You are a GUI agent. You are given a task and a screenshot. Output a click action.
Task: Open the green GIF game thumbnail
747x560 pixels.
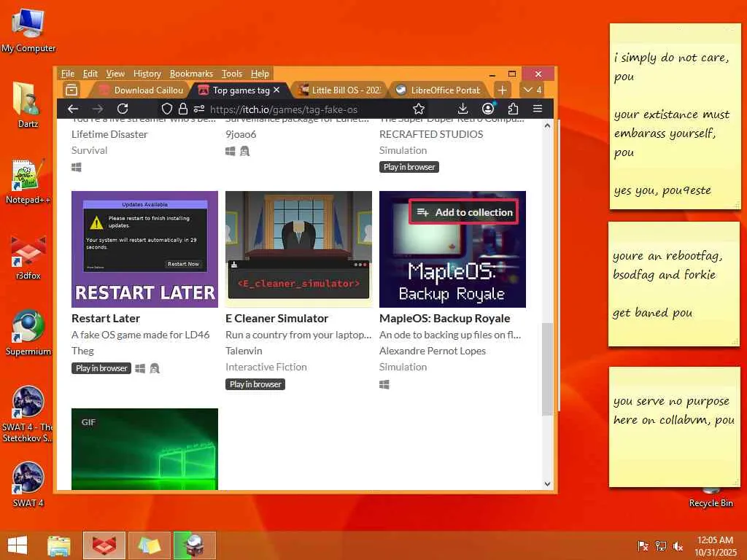(145, 449)
